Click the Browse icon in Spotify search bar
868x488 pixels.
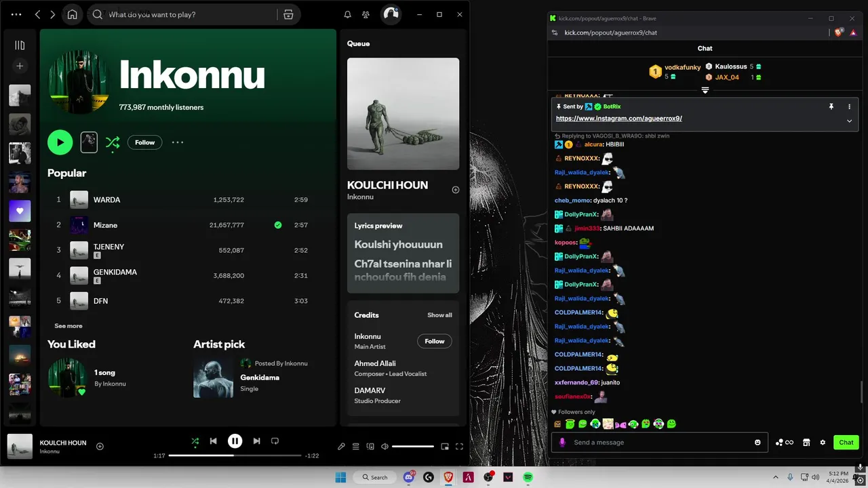288,14
